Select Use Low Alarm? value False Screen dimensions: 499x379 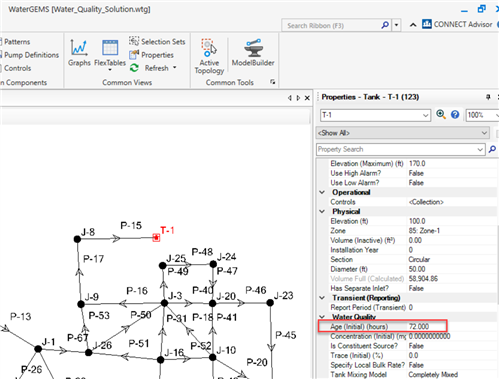click(416, 183)
